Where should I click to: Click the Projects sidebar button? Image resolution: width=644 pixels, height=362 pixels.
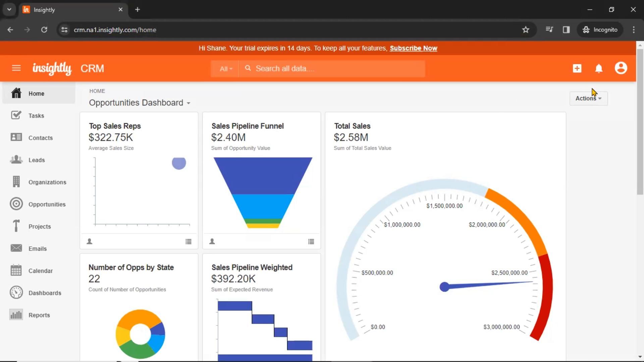(x=40, y=226)
